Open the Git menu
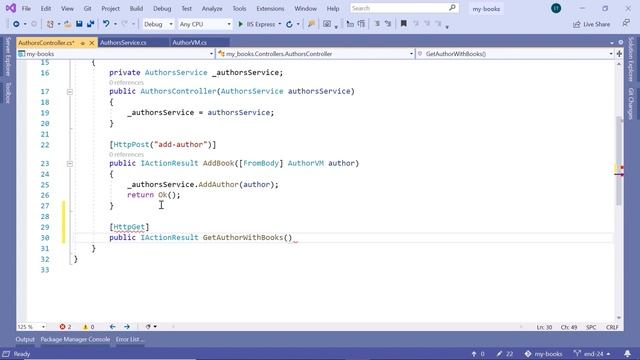Viewport: 640px width, 360px height. point(87,9)
